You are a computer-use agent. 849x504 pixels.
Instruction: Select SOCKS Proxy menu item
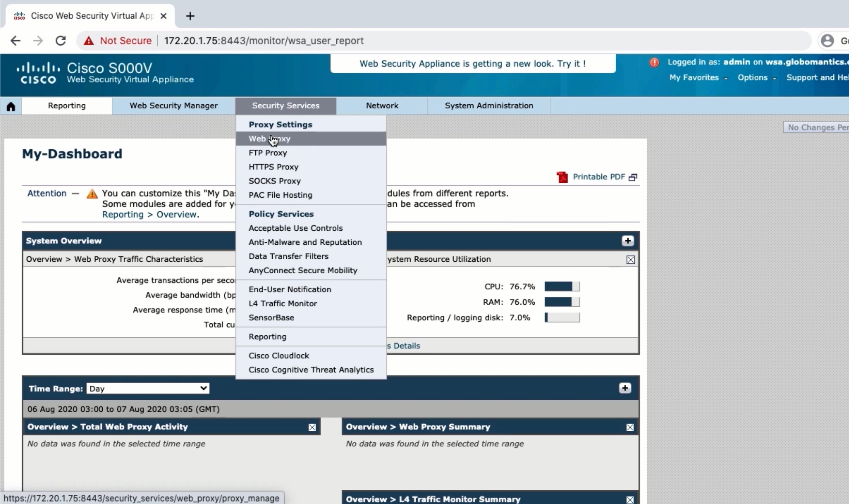pos(311,181)
